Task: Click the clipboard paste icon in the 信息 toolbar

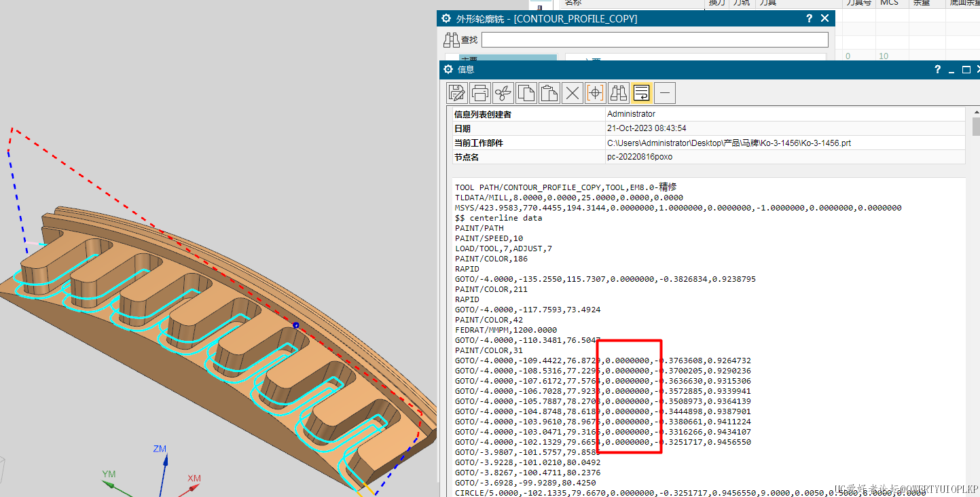Action: coord(549,92)
